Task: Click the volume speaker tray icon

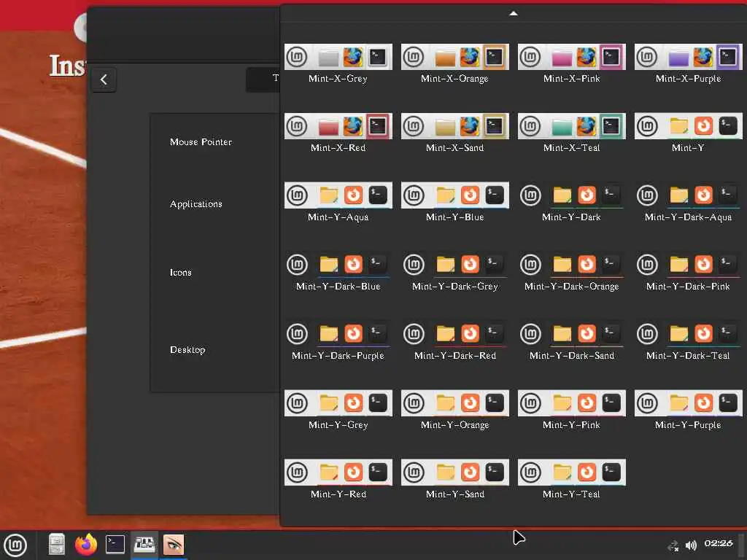Action: [x=691, y=545]
